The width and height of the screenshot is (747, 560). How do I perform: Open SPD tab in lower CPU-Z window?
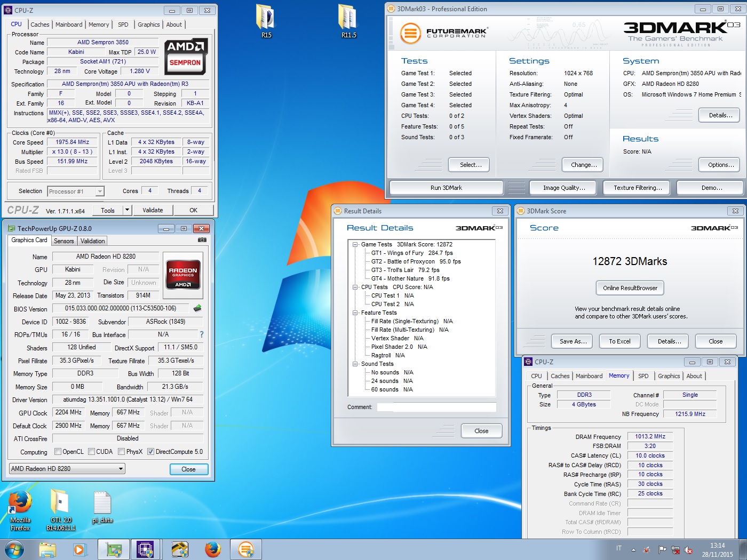point(643,376)
